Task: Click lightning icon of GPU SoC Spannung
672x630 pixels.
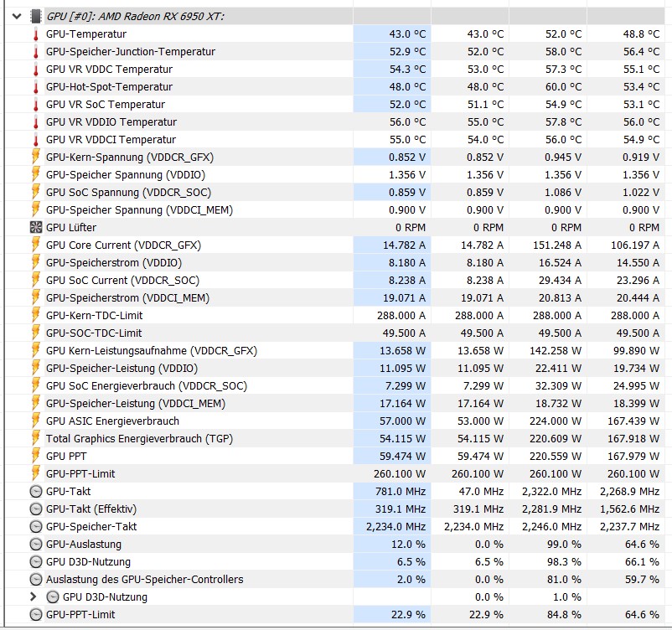Action: point(36,192)
